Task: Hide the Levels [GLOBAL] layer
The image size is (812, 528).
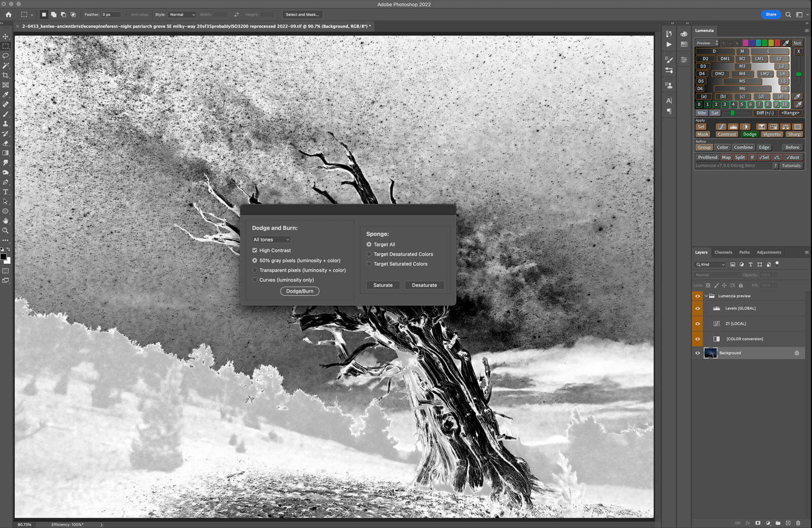Action: [697, 308]
